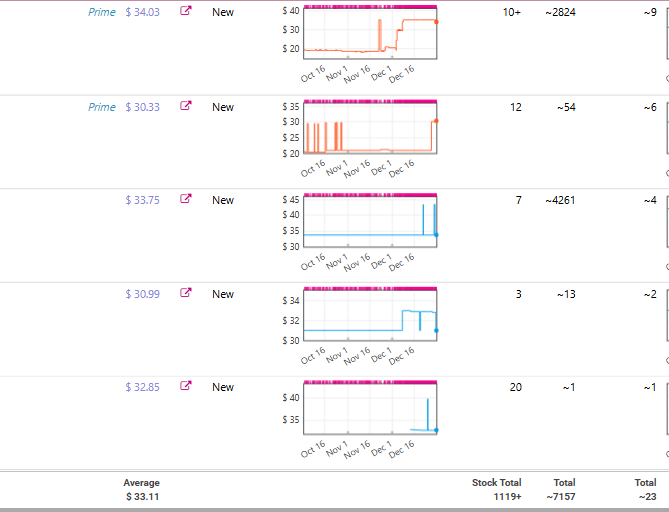Click the $30.33 price link
This screenshot has width=669, height=512.
point(143,107)
